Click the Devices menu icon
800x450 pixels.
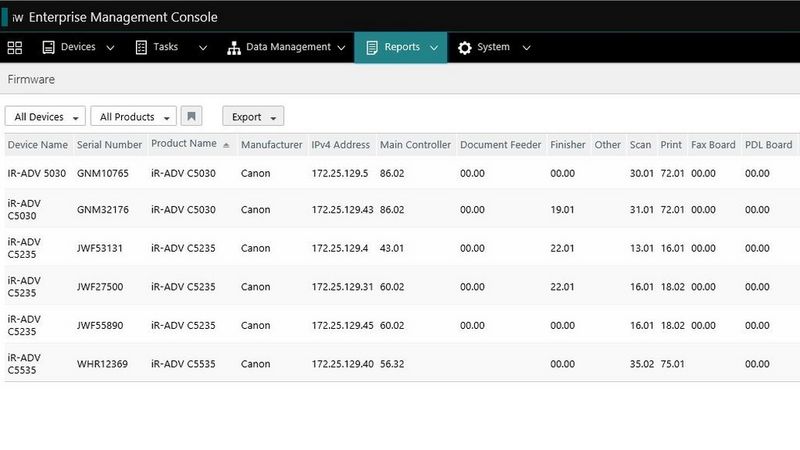click(48, 47)
